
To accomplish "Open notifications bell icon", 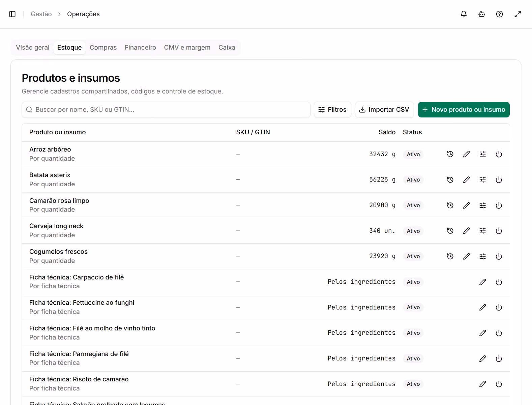I will [464, 14].
